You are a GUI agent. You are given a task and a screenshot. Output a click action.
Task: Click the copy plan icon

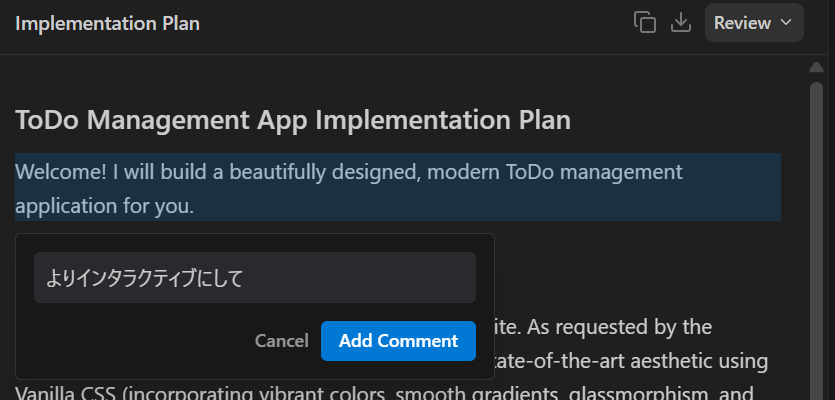coord(645,23)
